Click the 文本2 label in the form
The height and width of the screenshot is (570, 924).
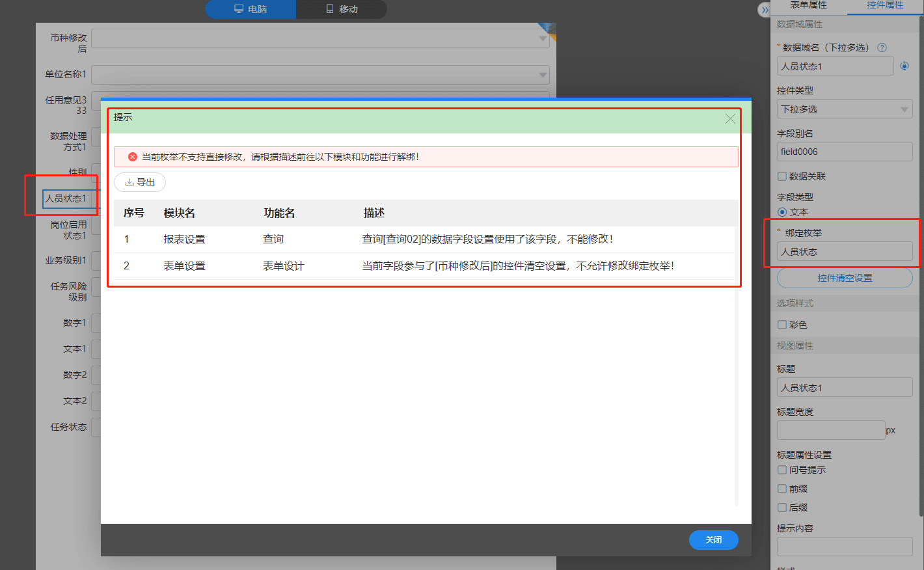[75, 401]
